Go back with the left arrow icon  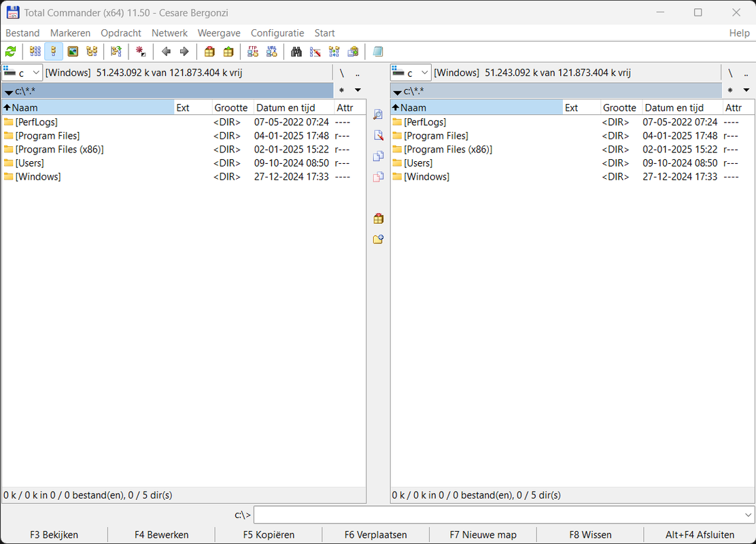point(167,52)
